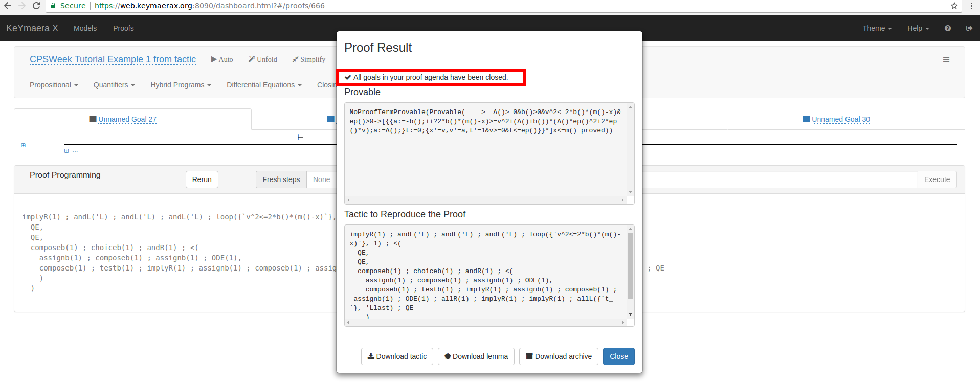Click the Tactic box vertical scrollbar

coord(630,266)
